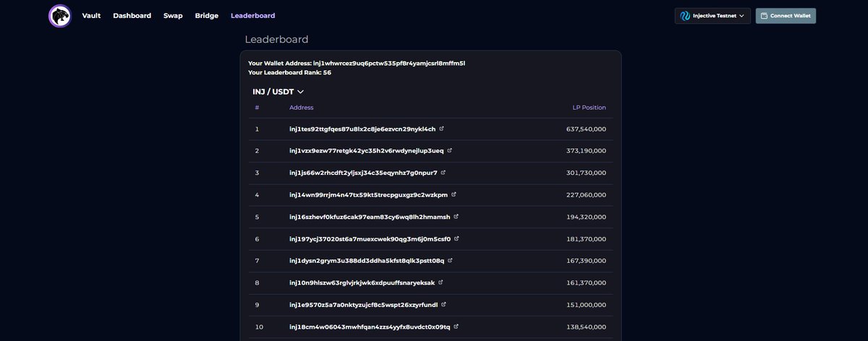868x341 pixels.
Task: Click the # column header
Action: point(257,108)
